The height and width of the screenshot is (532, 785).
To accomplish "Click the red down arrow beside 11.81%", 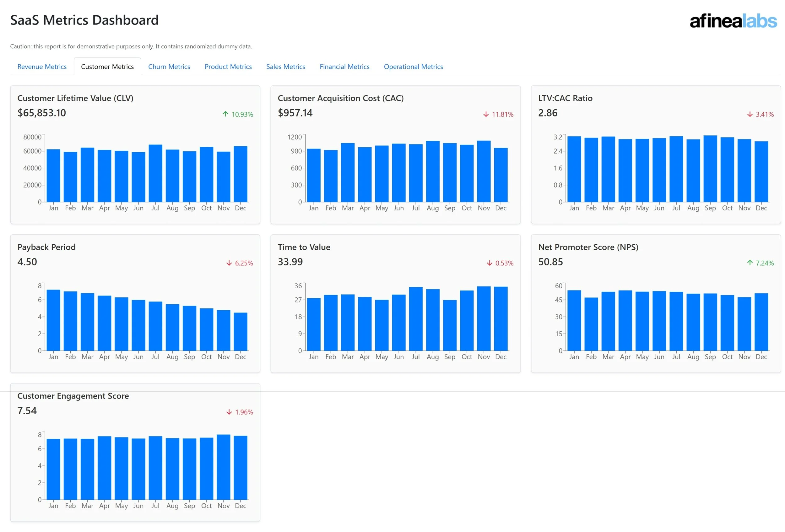I will click(x=486, y=115).
